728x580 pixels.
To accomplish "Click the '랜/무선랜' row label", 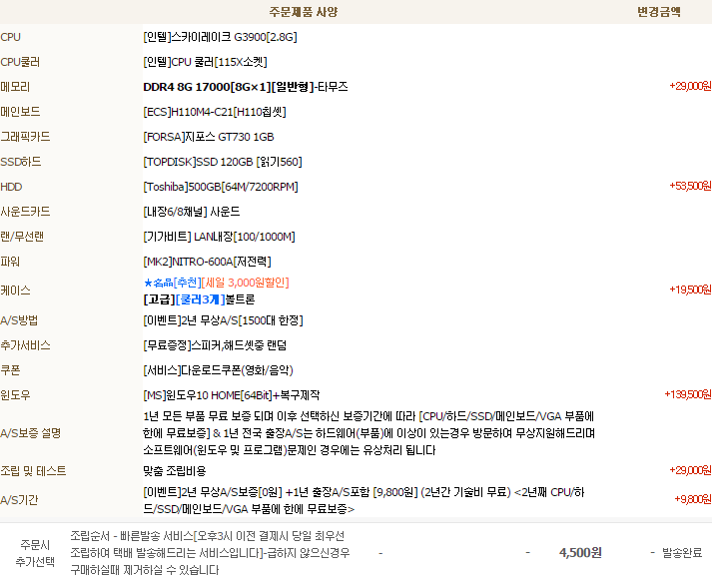I will pos(22,237).
